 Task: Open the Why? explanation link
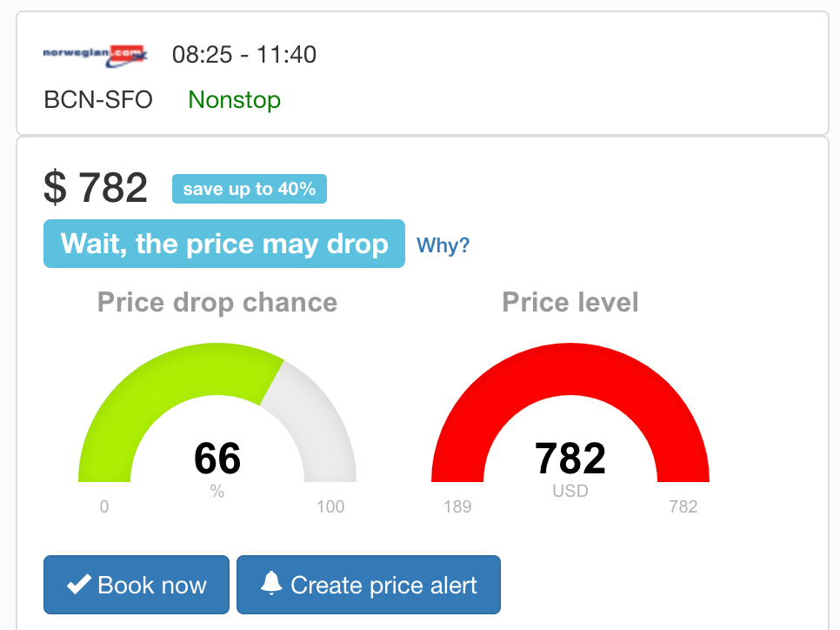coord(443,245)
